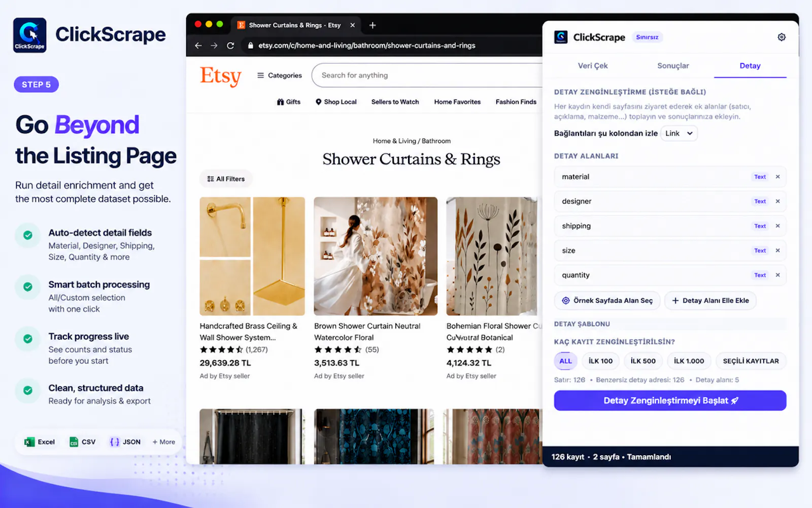Click Etsy search for anything field

(426, 75)
